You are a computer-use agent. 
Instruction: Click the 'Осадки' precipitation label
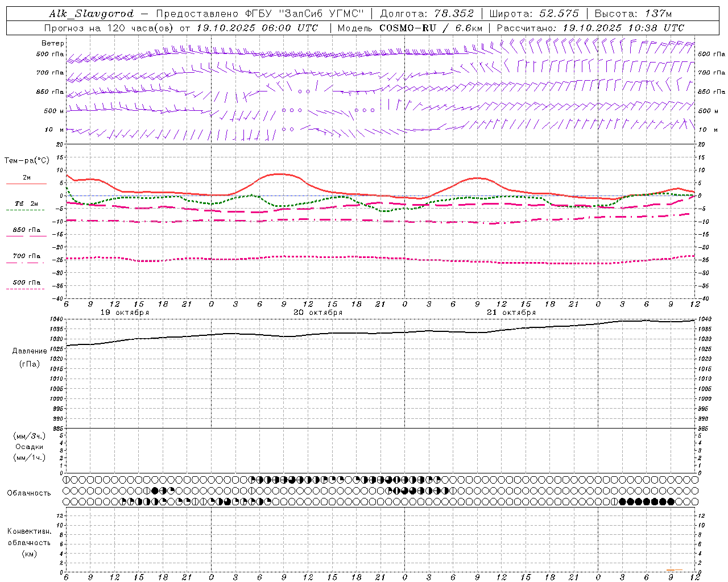[x=30, y=447]
